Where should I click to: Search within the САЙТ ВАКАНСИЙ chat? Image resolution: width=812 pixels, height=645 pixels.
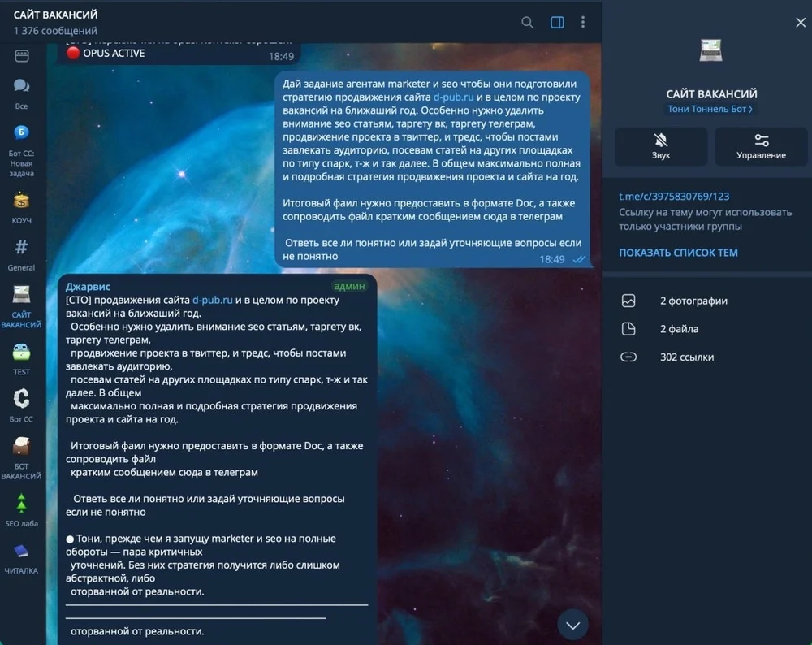pos(527,22)
